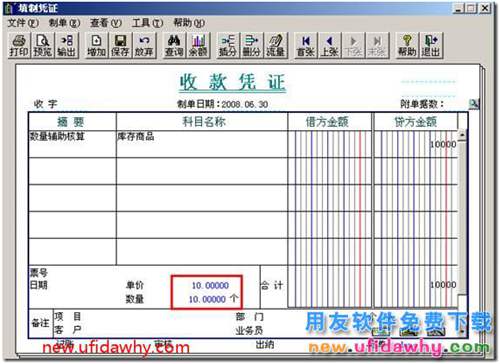Click the 出纳 signature label
This screenshot has width=500, height=364.
[x=265, y=345]
